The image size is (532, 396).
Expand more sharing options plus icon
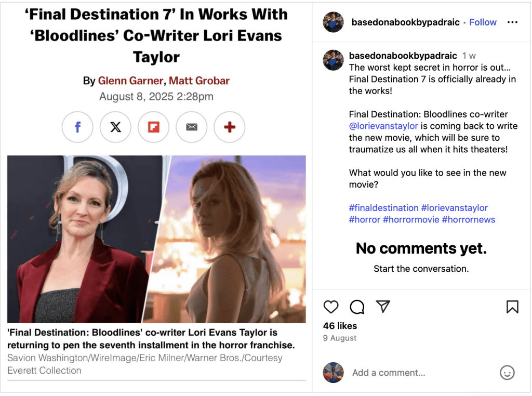point(229,127)
